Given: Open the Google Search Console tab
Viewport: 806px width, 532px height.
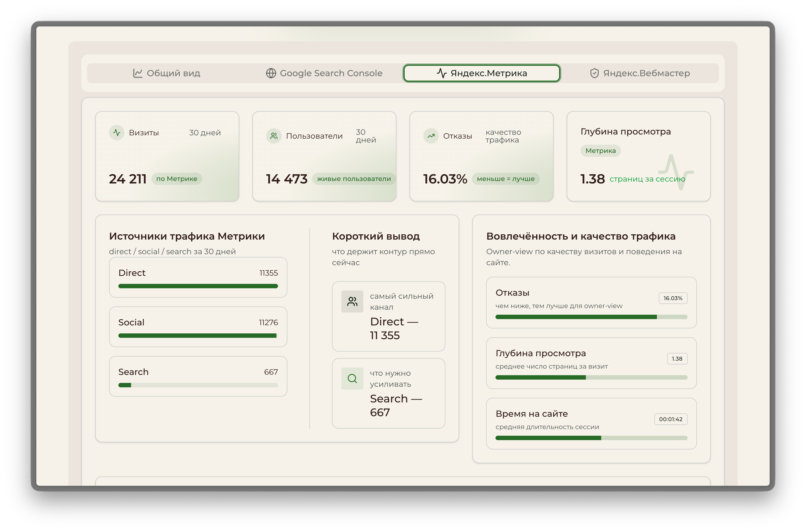Looking at the screenshot, I should [324, 73].
